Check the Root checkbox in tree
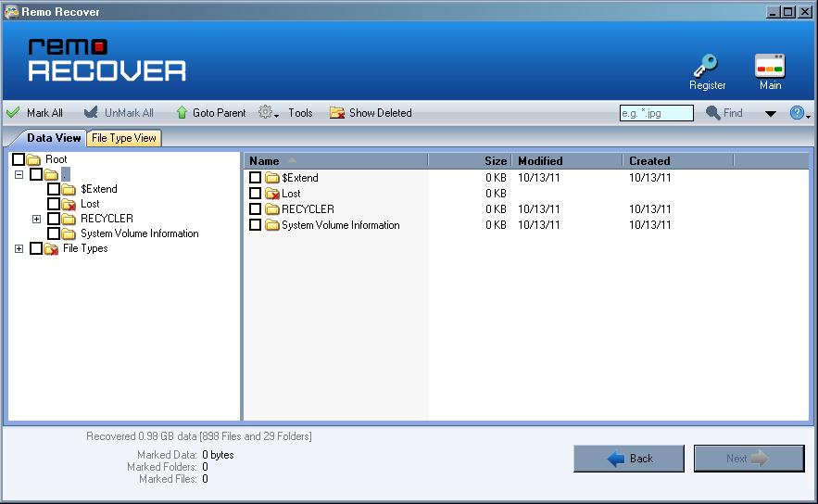The width and height of the screenshot is (818, 504). (x=19, y=159)
